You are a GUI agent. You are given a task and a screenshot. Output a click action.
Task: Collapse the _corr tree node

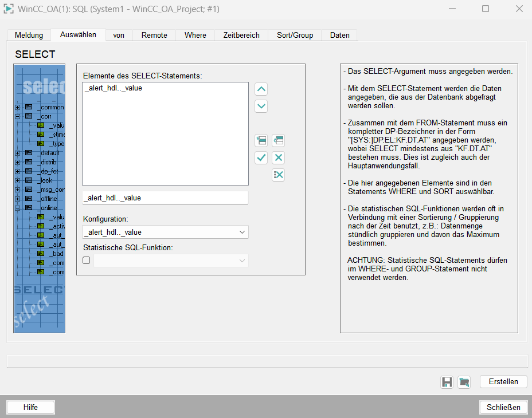[18, 116]
